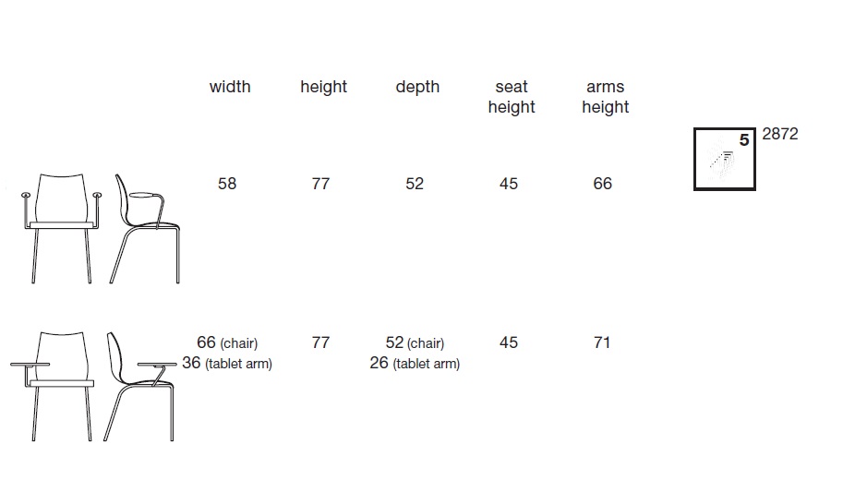Click the armchair width value 58
Screen dimensions: 843x504
(227, 184)
